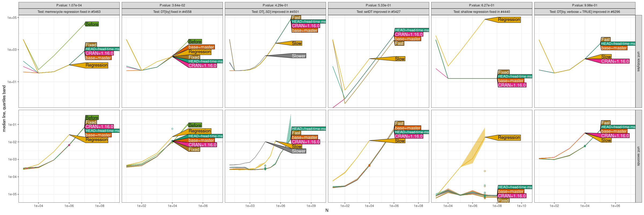This screenshot has height=215, width=644.
Task: Click the "1e+01" y-axis tick label
Action: click(x=12, y=82)
